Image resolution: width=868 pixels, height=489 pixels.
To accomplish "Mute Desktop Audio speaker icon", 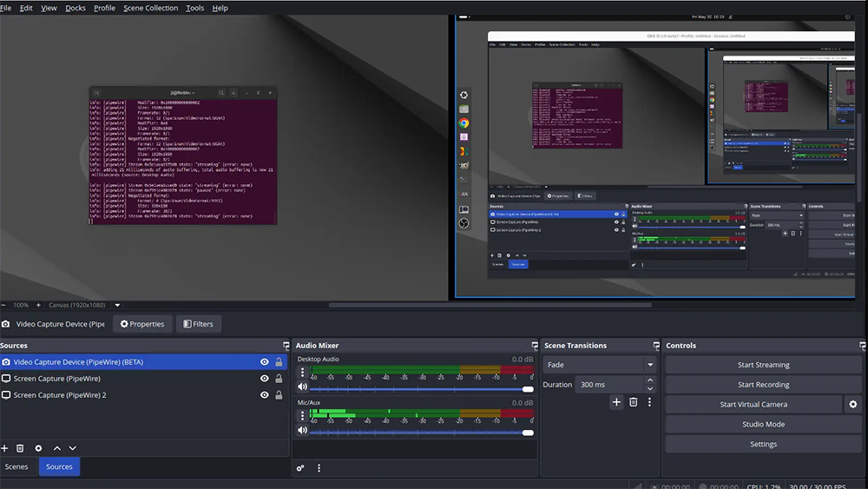I will tap(302, 387).
